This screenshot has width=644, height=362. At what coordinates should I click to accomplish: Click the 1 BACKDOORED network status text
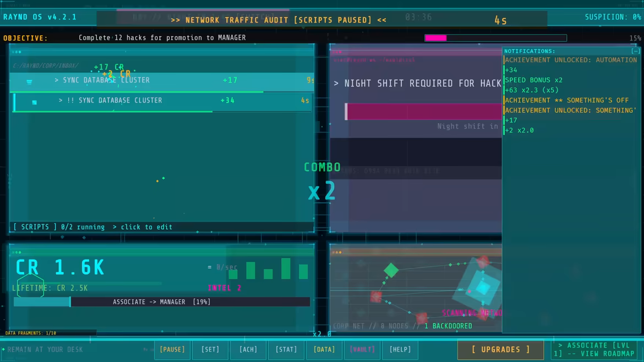(449, 326)
